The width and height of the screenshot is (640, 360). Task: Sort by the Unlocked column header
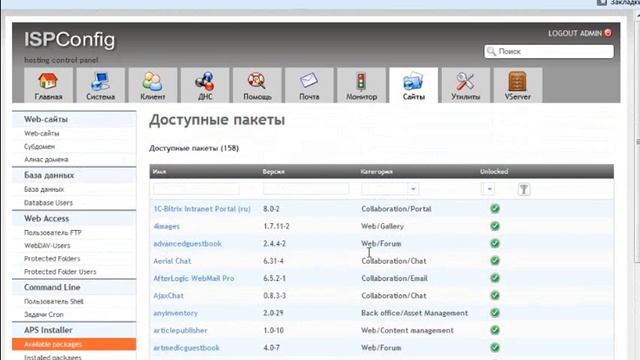tap(494, 172)
